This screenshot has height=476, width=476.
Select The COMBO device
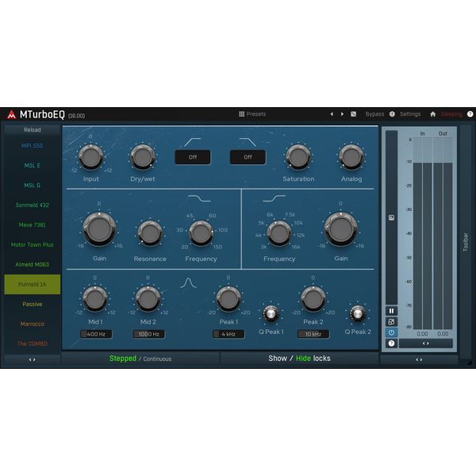coord(33,344)
